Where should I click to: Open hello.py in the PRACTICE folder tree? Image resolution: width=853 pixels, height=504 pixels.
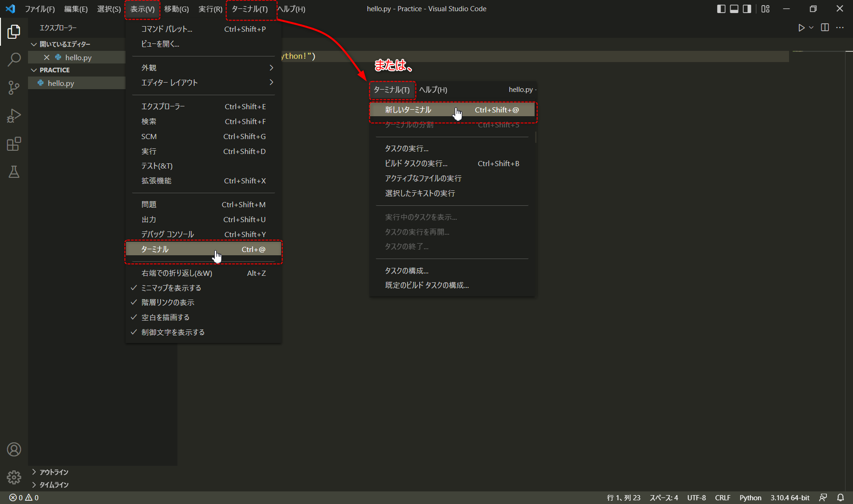pos(77,83)
